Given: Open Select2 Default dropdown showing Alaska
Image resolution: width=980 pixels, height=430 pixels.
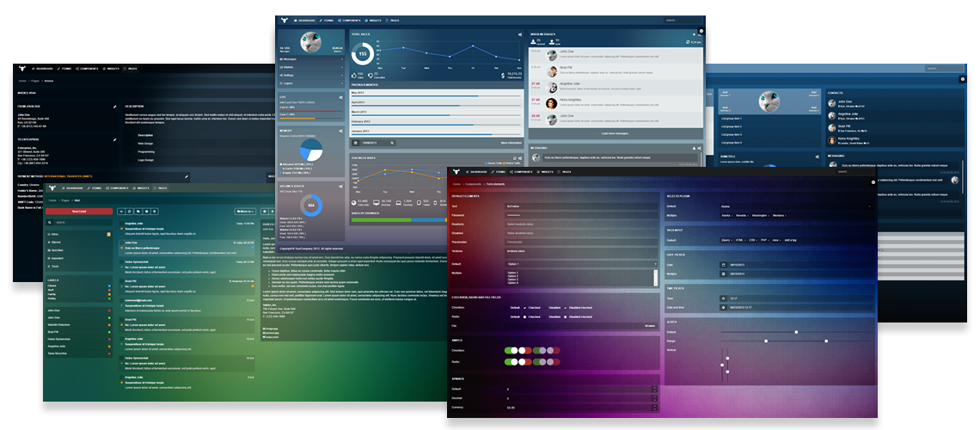Looking at the screenshot, I should coord(795,206).
